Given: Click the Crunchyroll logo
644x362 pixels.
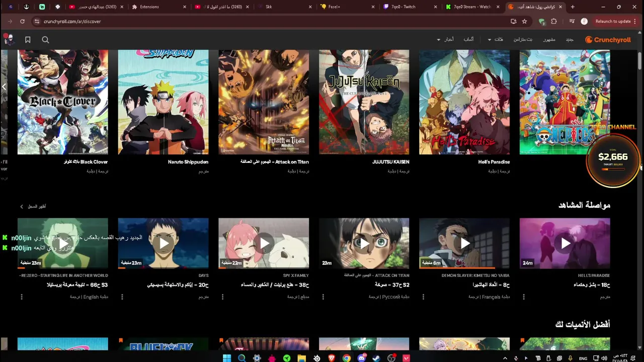Looking at the screenshot, I should point(608,40).
